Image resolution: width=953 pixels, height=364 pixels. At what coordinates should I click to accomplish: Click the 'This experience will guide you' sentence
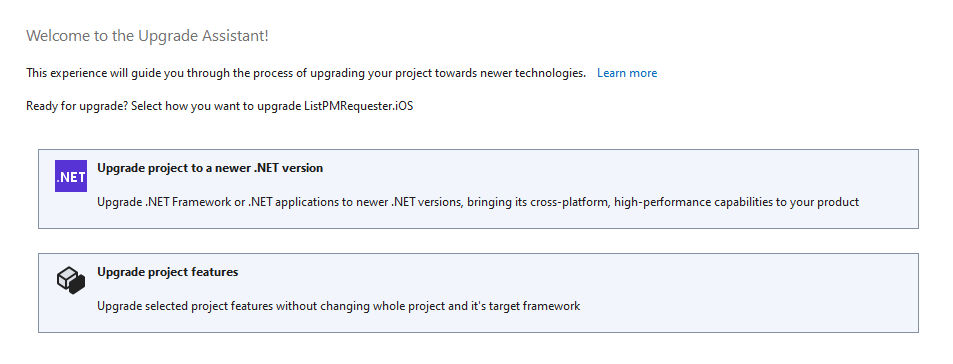click(306, 73)
